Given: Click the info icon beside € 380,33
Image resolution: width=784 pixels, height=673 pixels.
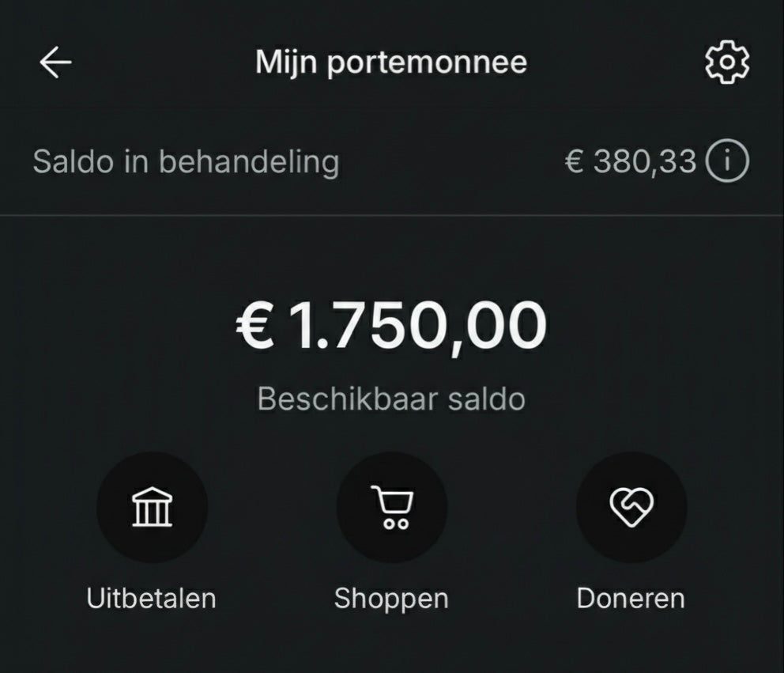Looking at the screenshot, I should [x=726, y=162].
